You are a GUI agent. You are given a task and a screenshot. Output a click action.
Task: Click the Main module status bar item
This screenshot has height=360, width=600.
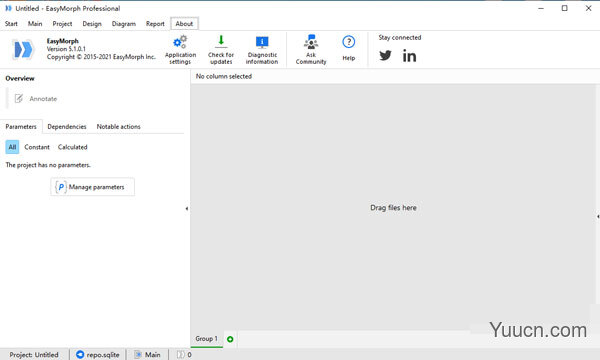tap(147, 355)
